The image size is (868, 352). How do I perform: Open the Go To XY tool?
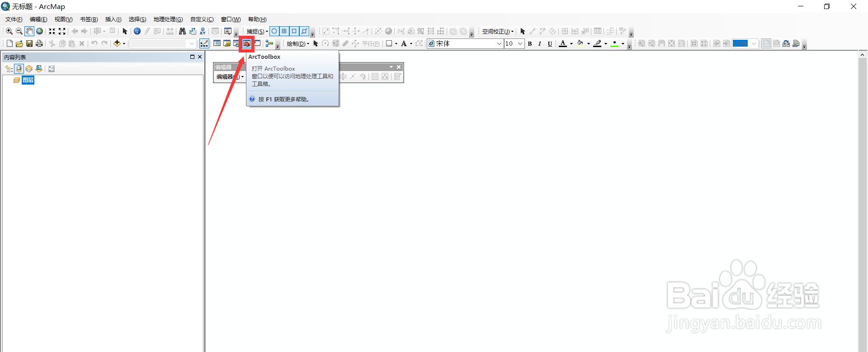pos(203,31)
